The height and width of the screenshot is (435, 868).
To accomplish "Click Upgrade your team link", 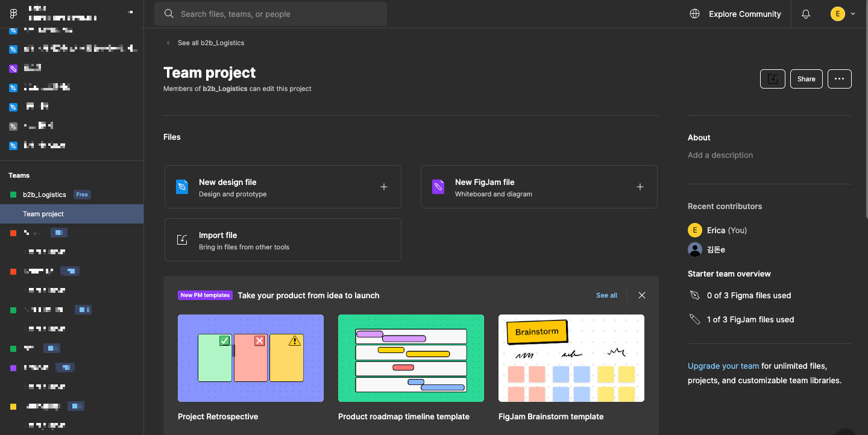I will click(x=723, y=366).
